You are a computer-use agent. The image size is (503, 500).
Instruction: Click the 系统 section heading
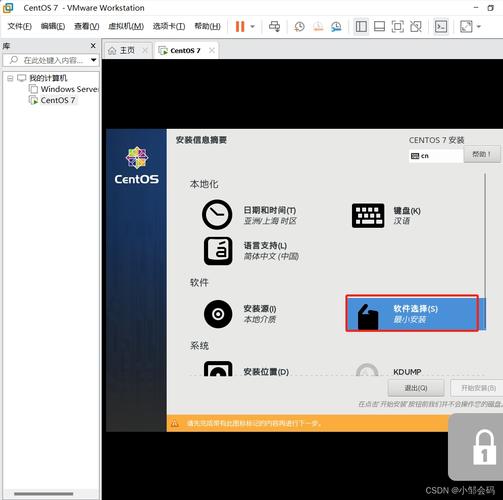[199, 346]
